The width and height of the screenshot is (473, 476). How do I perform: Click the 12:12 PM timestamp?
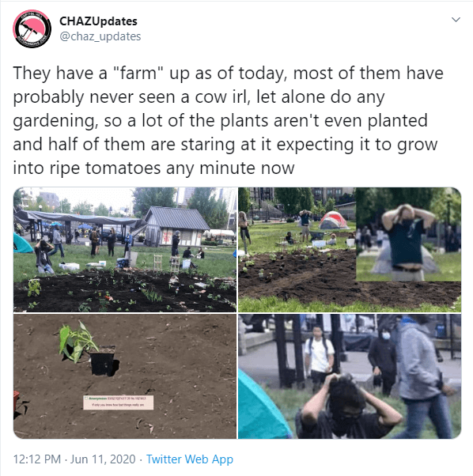[37, 459]
